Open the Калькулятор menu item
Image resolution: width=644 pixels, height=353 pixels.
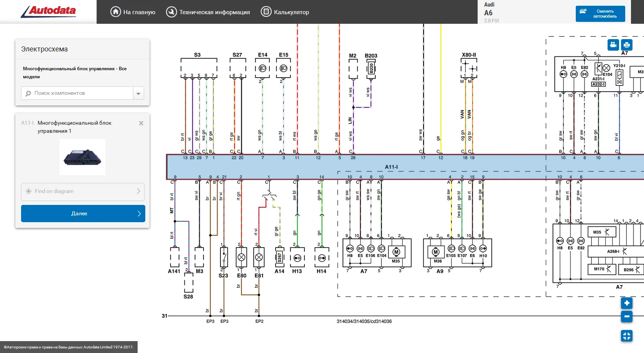tap(285, 12)
